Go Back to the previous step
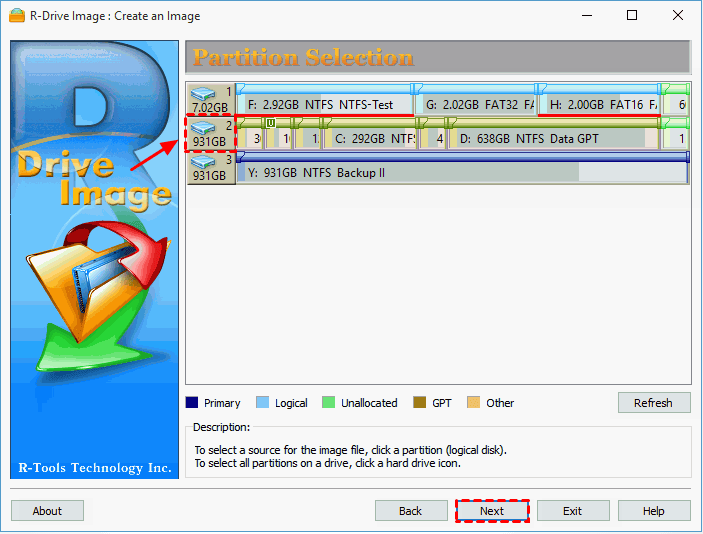703x534 pixels. 411,511
